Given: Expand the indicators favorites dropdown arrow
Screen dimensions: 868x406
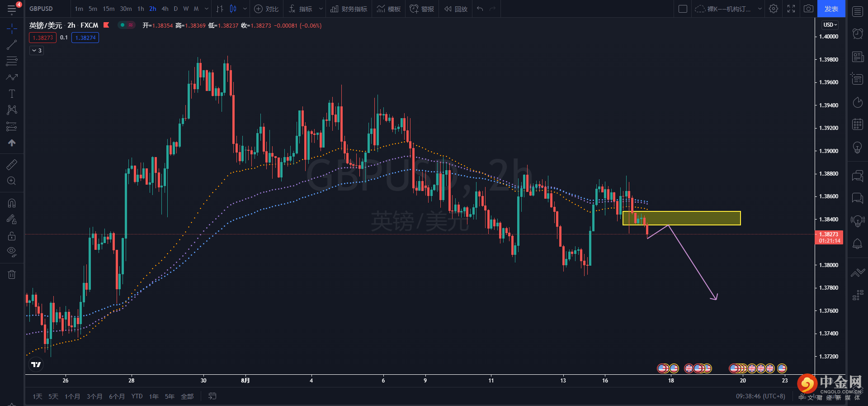Looking at the screenshot, I should (x=321, y=9).
